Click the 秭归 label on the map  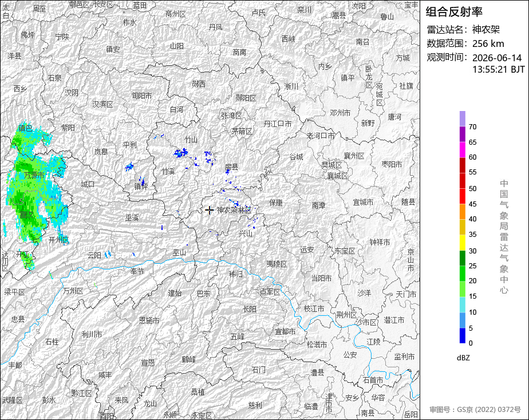pos(236,275)
